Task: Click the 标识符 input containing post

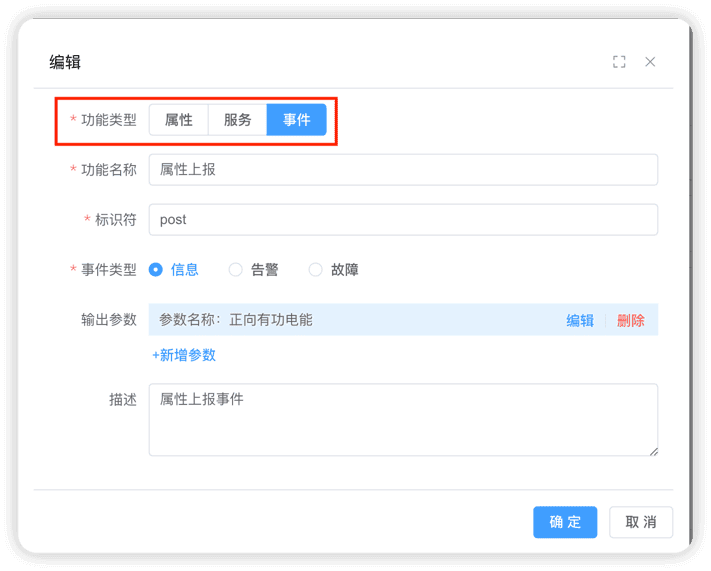Action: tap(403, 220)
